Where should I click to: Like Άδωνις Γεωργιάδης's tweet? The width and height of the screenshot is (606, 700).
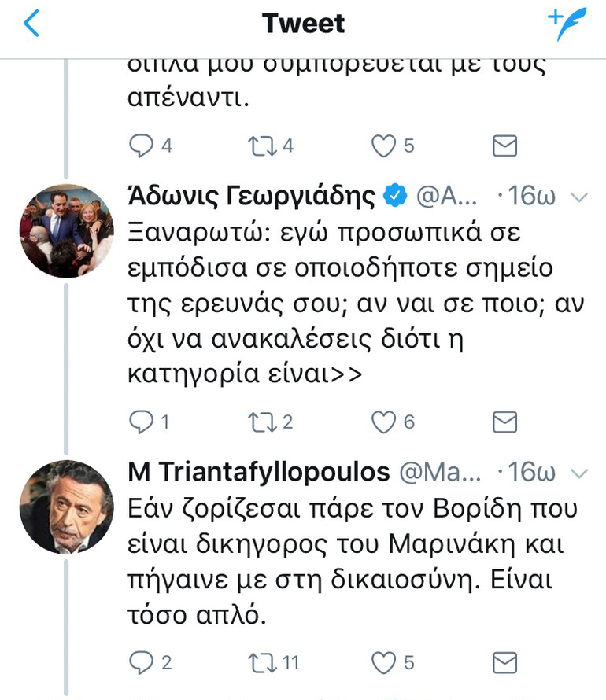[x=383, y=422]
